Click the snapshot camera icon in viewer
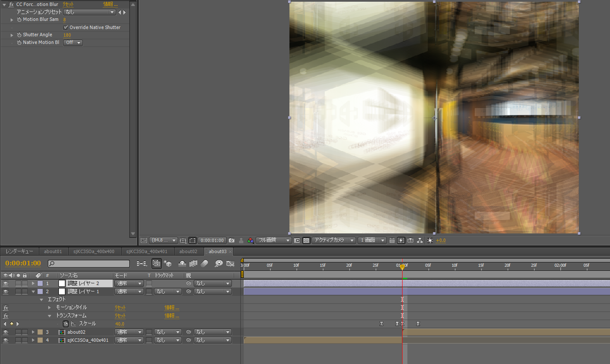The height and width of the screenshot is (364, 610). 231,240
